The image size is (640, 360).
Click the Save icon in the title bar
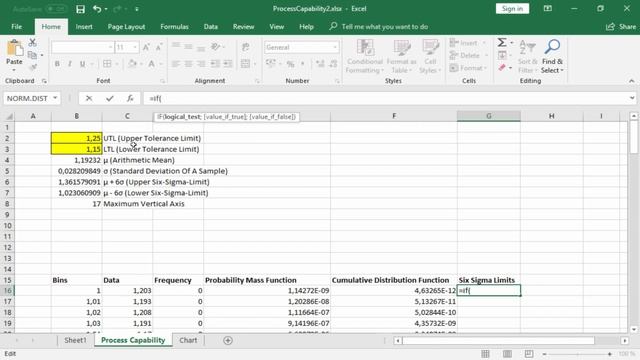80,9
